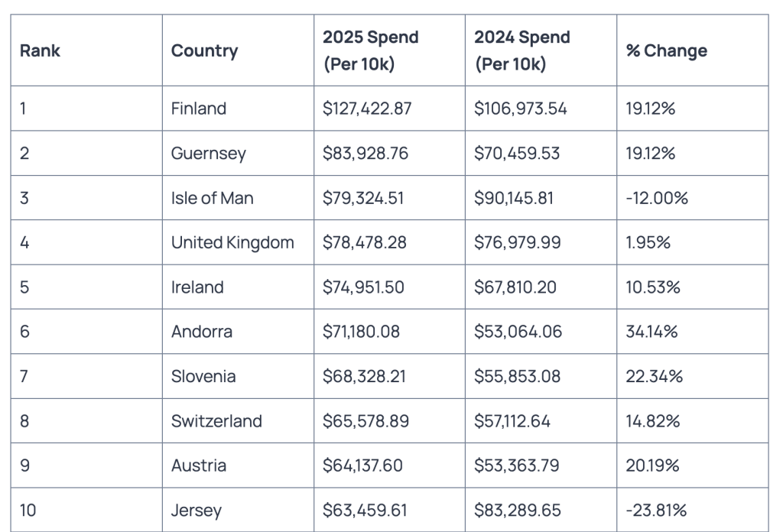Click the Country column header

[x=204, y=51]
